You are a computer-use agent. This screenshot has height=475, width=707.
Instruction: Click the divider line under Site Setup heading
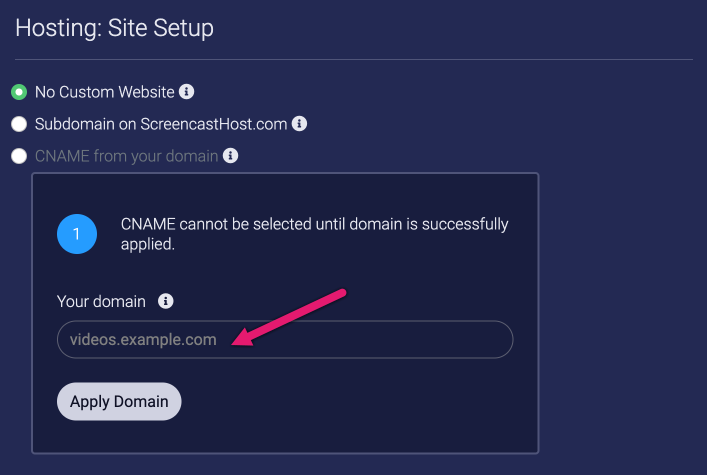[354, 59]
